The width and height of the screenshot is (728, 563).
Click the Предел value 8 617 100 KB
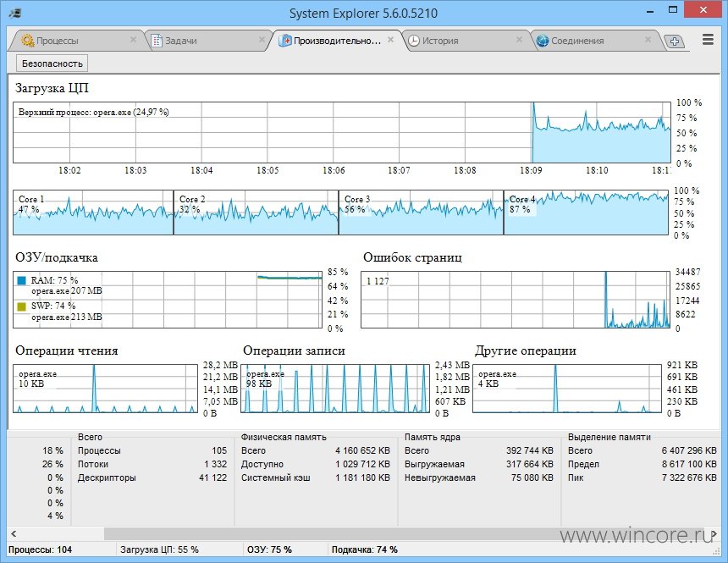(x=689, y=464)
